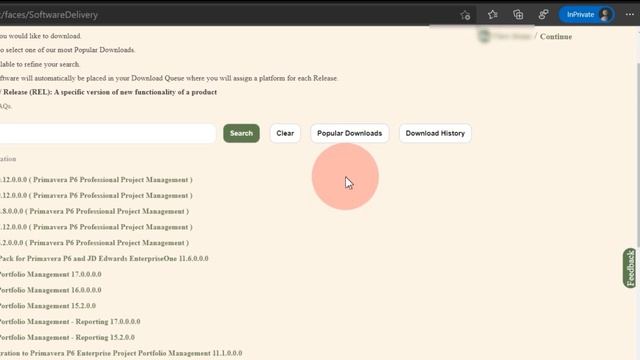Click the Release (REL) definition text

pos(109,92)
